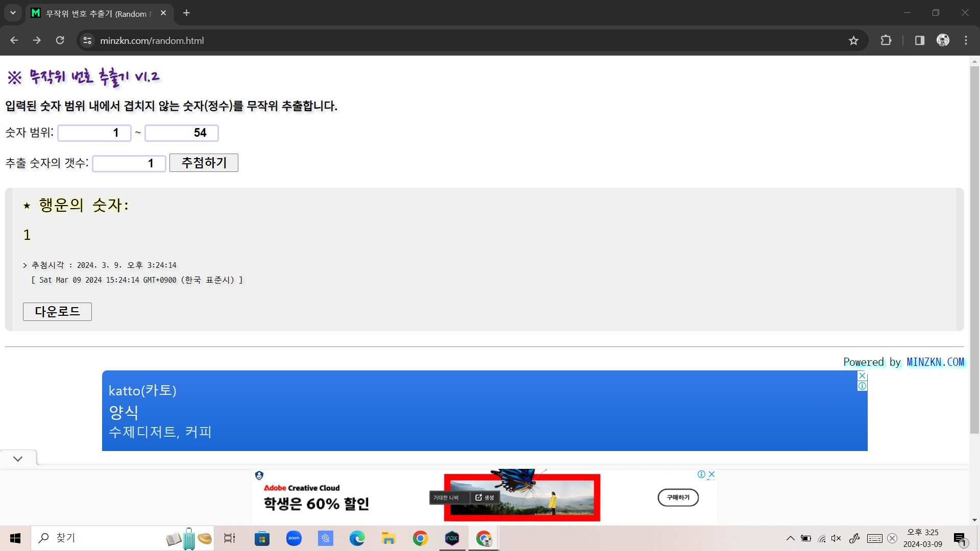
Task: Toggle the browser side panel icon
Action: 920,40
